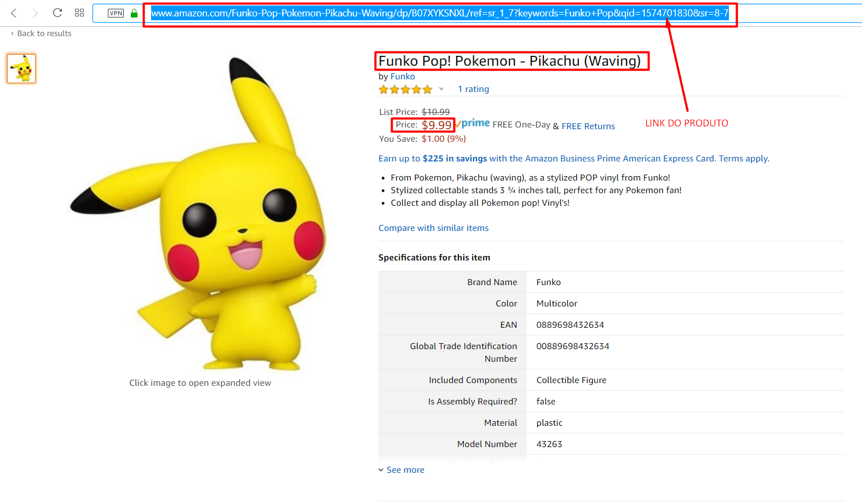Open the Funko brand link

click(403, 77)
